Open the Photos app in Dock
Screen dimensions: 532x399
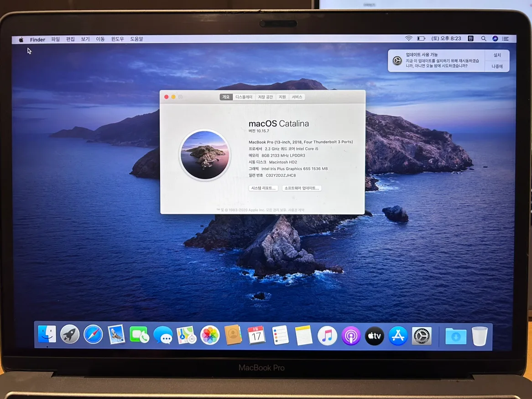pyautogui.click(x=210, y=336)
